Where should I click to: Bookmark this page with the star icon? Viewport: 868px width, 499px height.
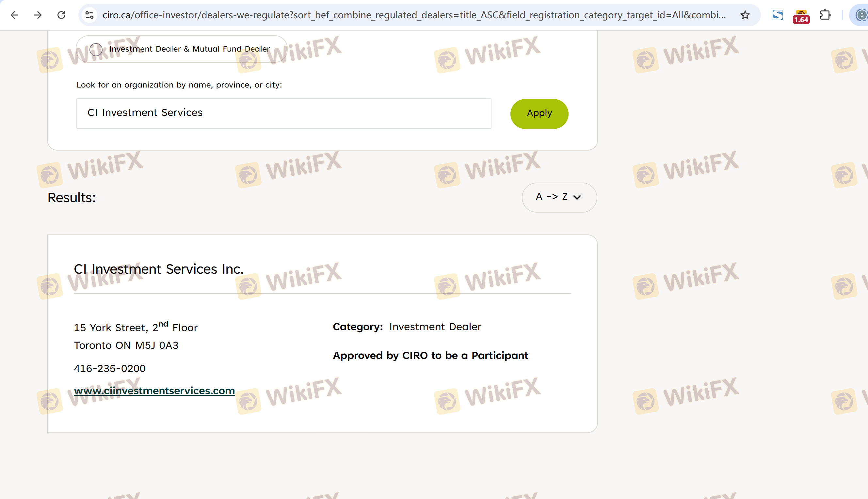click(x=745, y=15)
